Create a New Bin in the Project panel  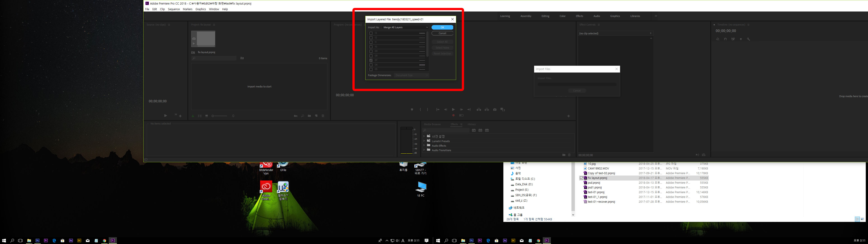pyautogui.click(x=309, y=116)
